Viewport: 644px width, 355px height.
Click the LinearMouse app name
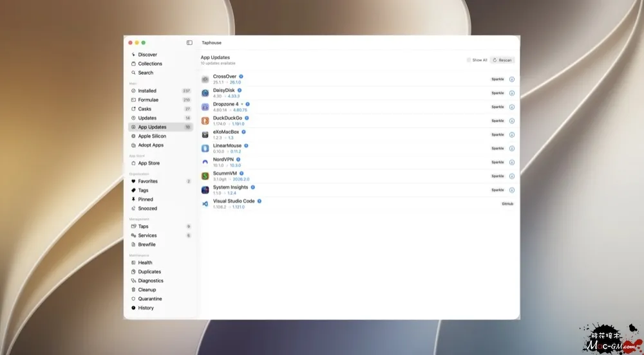point(227,145)
